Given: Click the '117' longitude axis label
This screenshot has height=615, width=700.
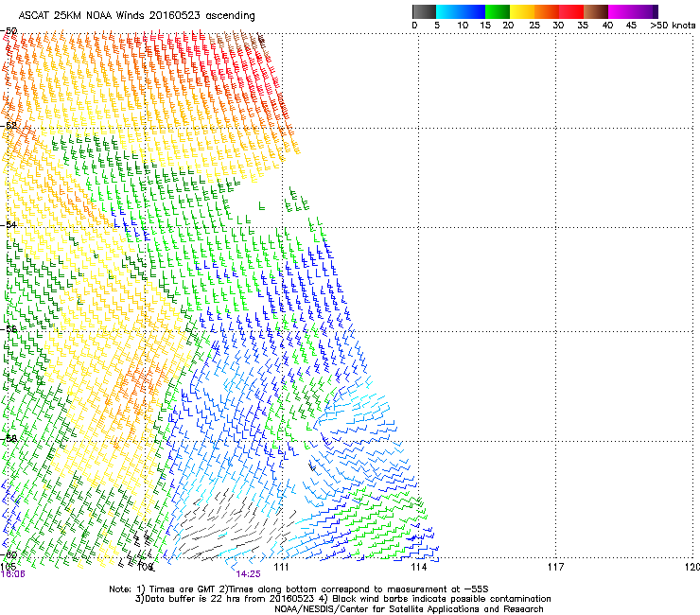Looking at the screenshot, I should 555,567.
